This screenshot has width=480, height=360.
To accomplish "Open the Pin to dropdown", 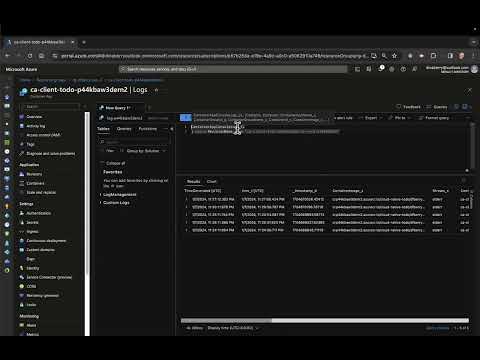I will pos(399,118).
